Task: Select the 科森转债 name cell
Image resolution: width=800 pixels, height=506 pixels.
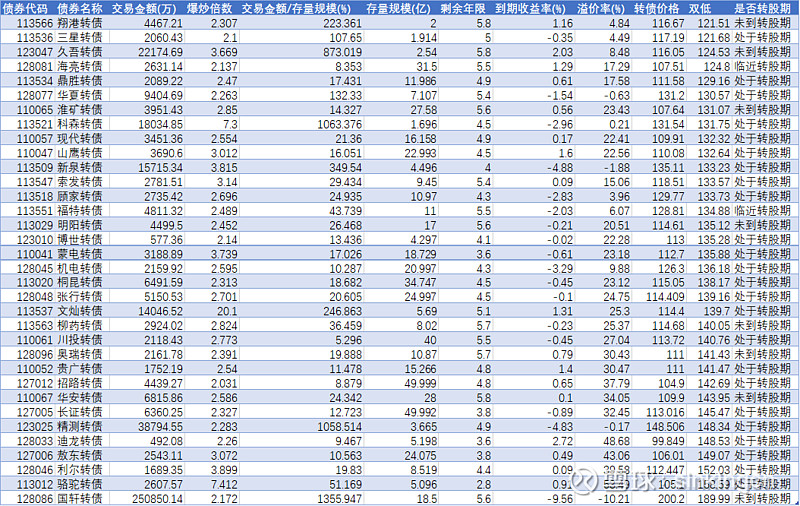Action: pos(79,124)
